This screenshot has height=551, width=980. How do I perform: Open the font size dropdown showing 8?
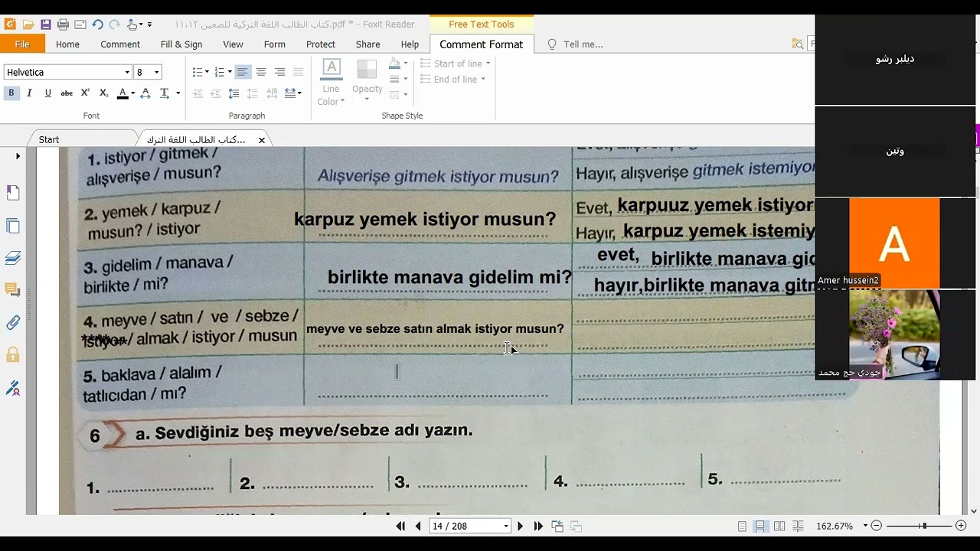156,72
